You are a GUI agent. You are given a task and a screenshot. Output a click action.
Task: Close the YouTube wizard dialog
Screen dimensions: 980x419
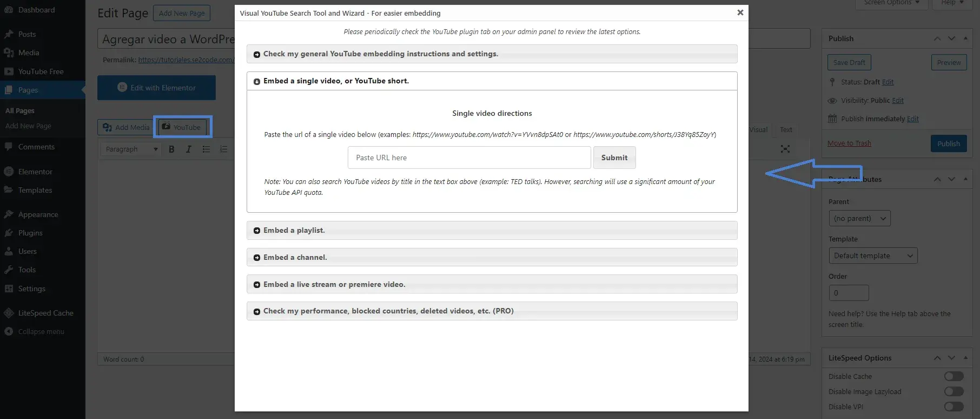[x=740, y=12]
